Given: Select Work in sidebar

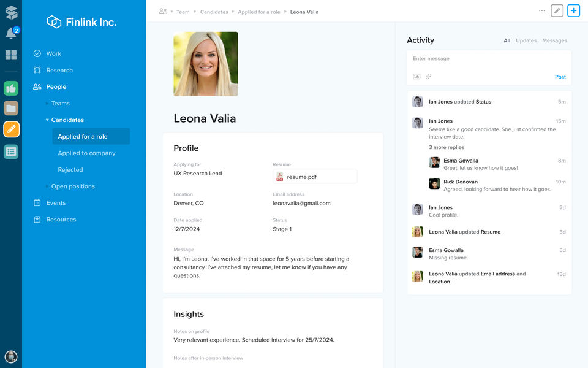Looking at the screenshot, I should click(54, 53).
